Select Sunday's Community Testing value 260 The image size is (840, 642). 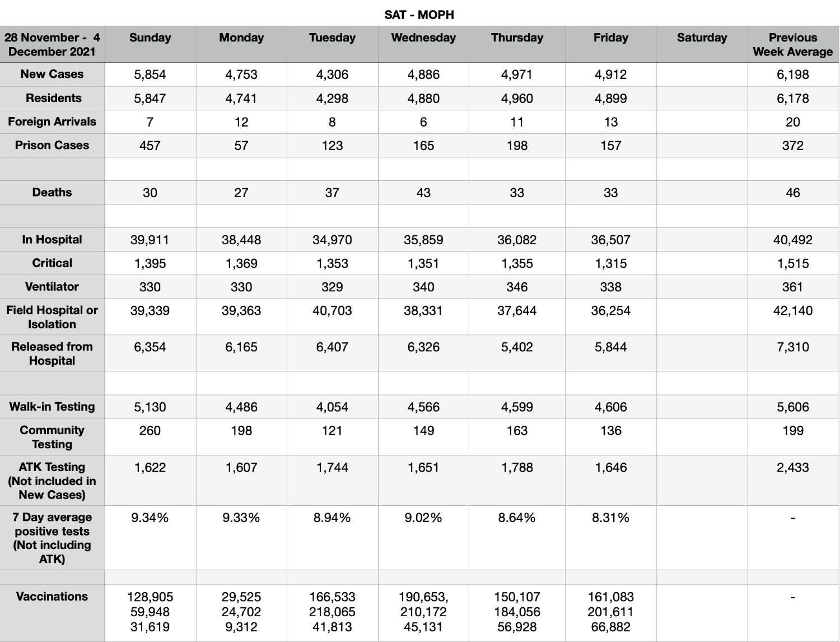(150, 431)
